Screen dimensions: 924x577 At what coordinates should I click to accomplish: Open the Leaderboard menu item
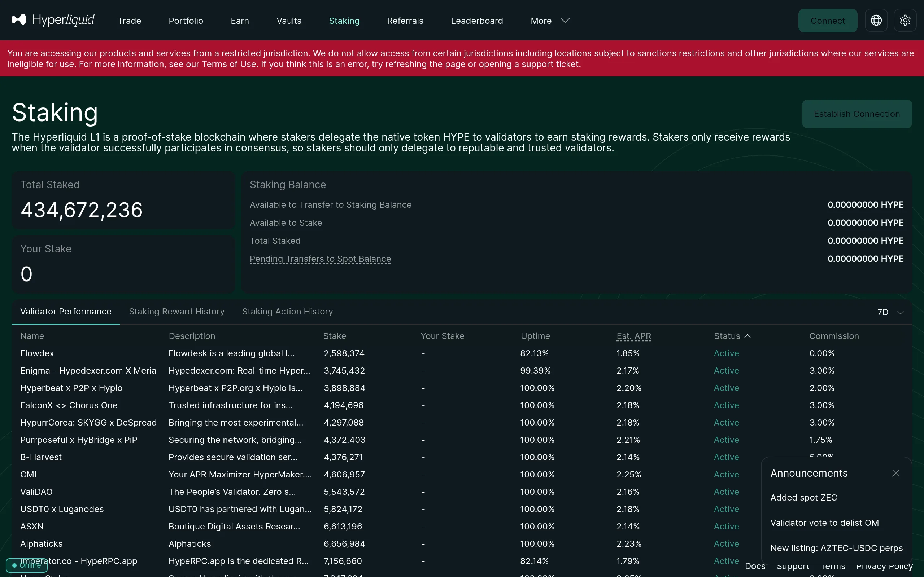[477, 21]
